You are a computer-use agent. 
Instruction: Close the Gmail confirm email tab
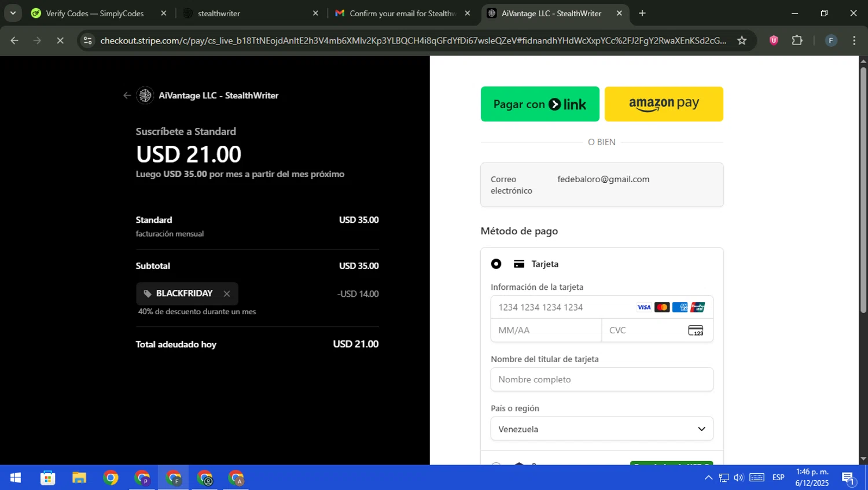468,13
